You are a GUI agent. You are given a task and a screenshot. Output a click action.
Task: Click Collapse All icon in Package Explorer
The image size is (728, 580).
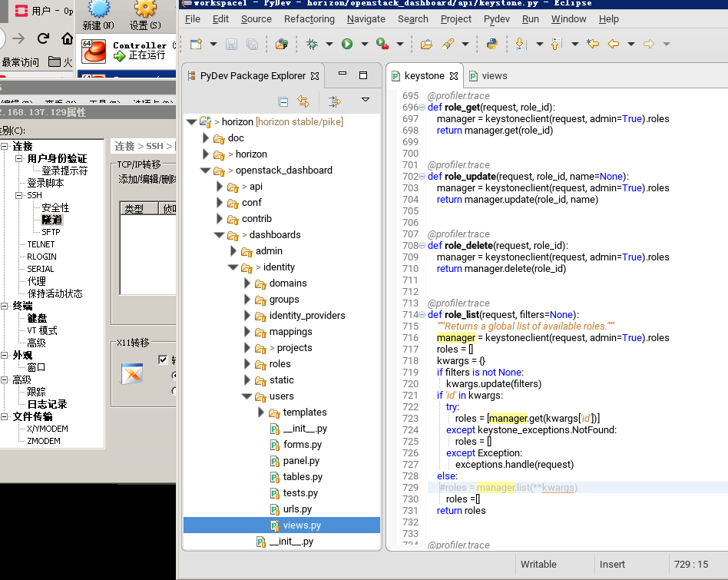(283, 101)
